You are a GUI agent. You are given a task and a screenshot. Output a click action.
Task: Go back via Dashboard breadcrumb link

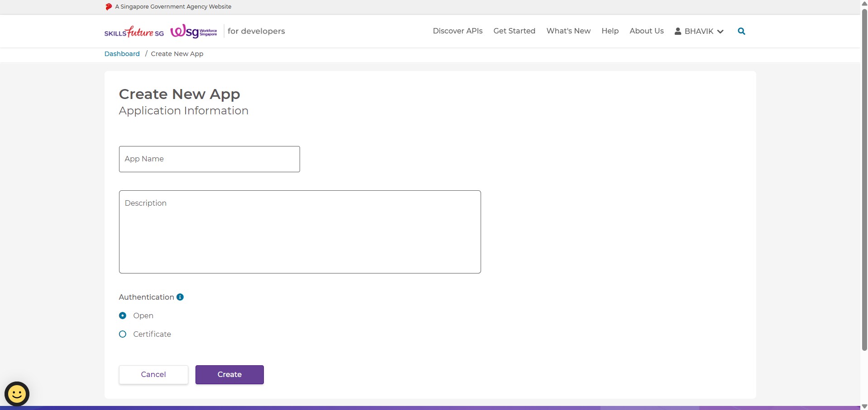[x=122, y=54]
